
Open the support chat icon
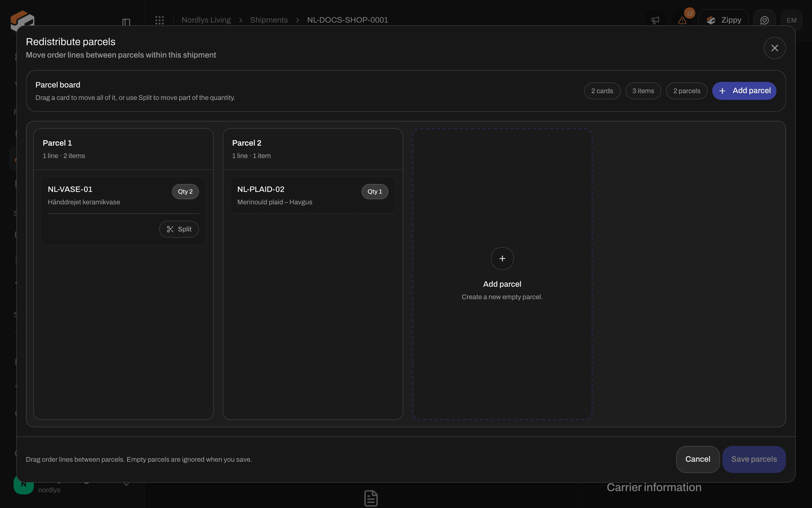764,20
